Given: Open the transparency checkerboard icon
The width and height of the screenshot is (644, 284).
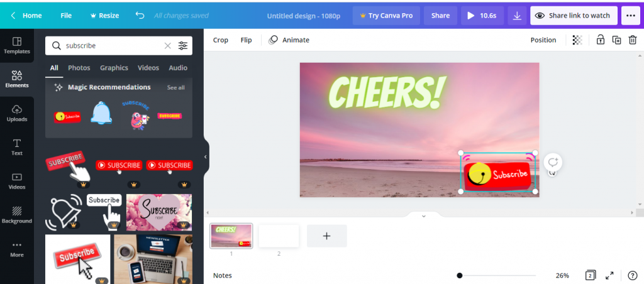Looking at the screenshot, I should [x=577, y=40].
